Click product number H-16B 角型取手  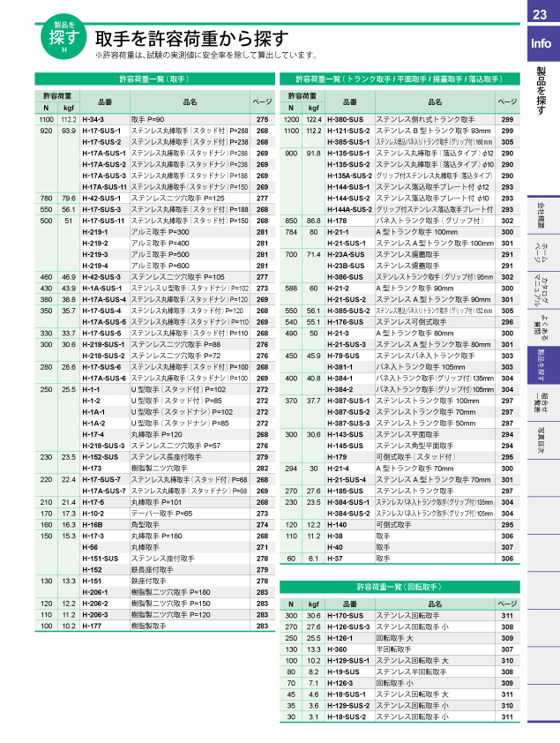(x=93, y=524)
